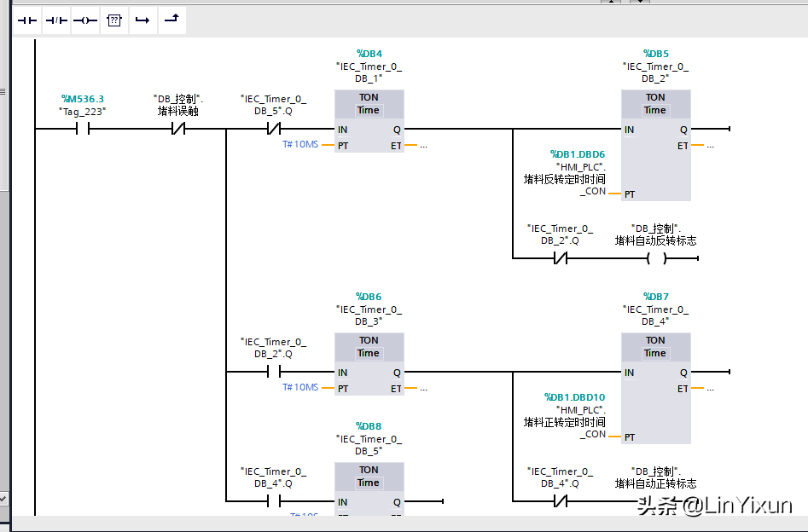The width and height of the screenshot is (808, 532).
Task: Insert a normally closed contact from toolbar
Action: click(x=56, y=20)
